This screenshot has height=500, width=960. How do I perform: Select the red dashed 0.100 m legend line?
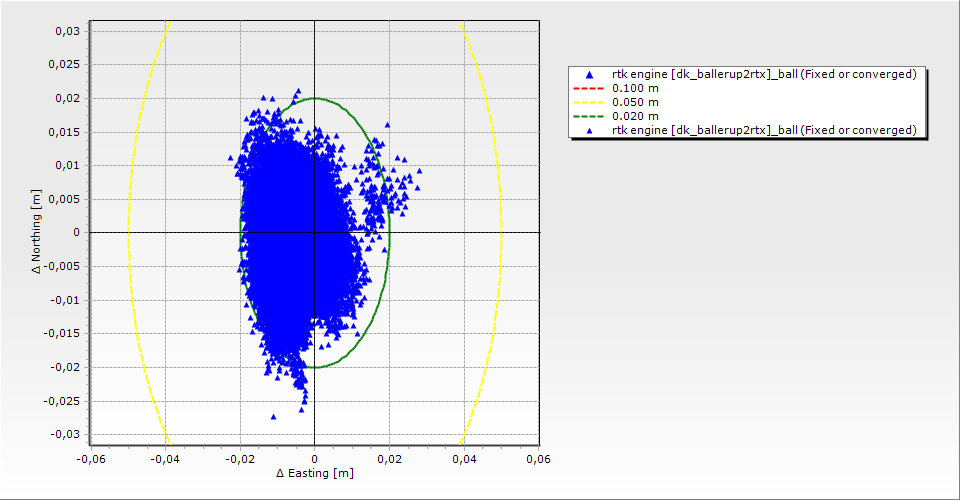[x=588, y=88]
